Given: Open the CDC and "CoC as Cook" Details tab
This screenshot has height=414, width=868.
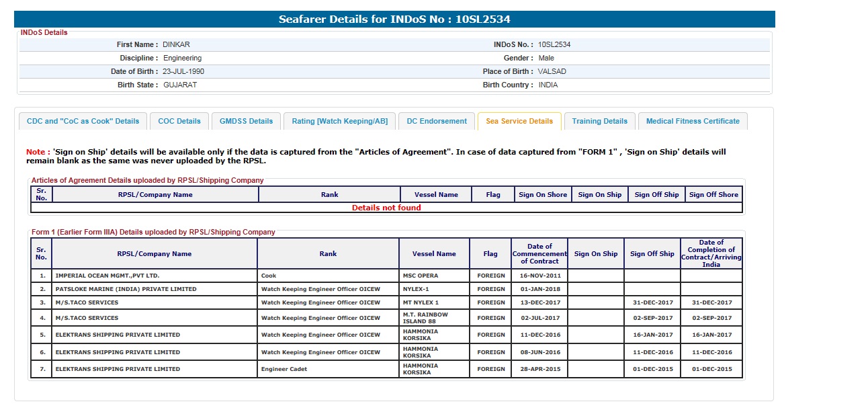Looking at the screenshot, I should (83, 122).
